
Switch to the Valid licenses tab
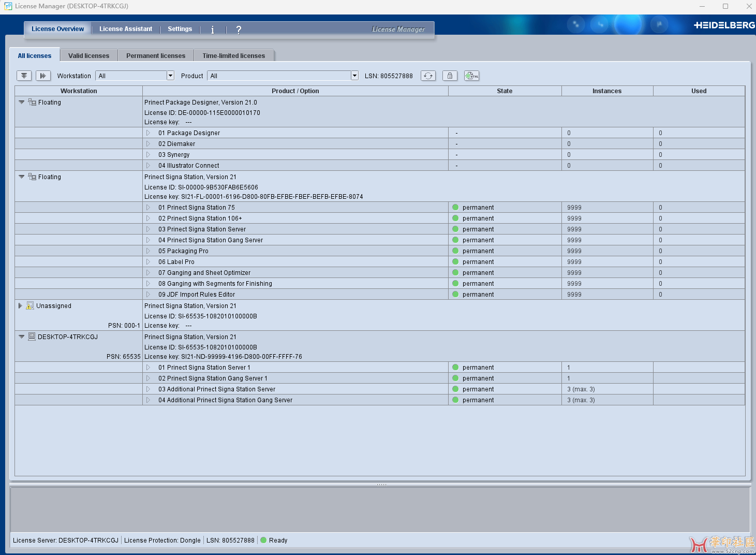[89, 55]
